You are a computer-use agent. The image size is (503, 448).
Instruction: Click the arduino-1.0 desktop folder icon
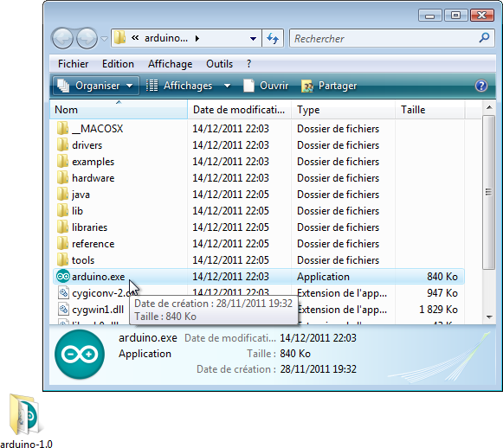coord(26,415)
